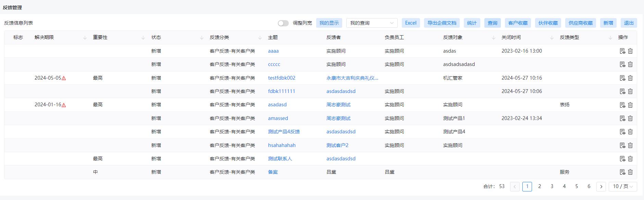Open subject link hsahahahah
644x200 pixels.
282,145
